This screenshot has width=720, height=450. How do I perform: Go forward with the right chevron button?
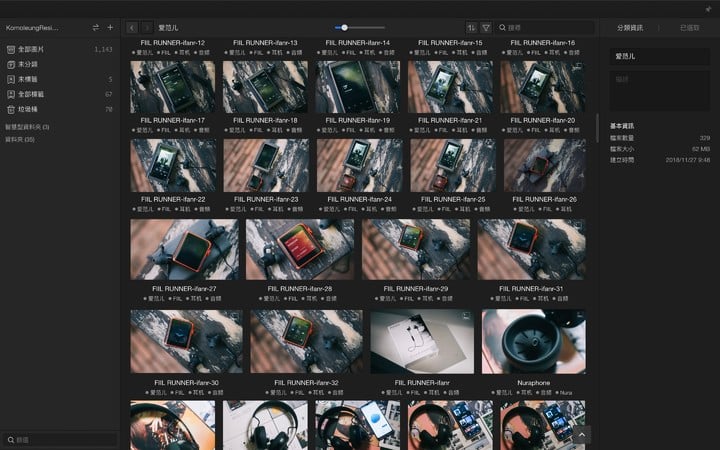pos(147,28)
